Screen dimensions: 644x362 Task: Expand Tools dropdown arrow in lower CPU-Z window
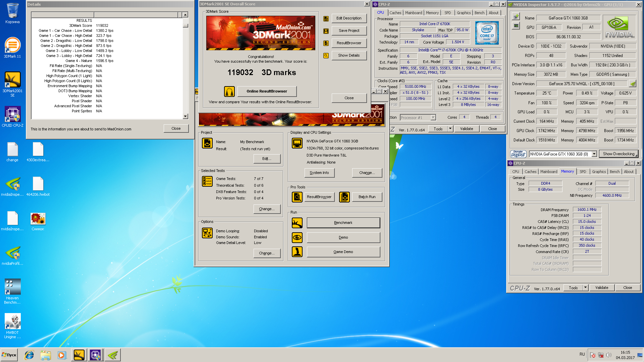[585, 288]
